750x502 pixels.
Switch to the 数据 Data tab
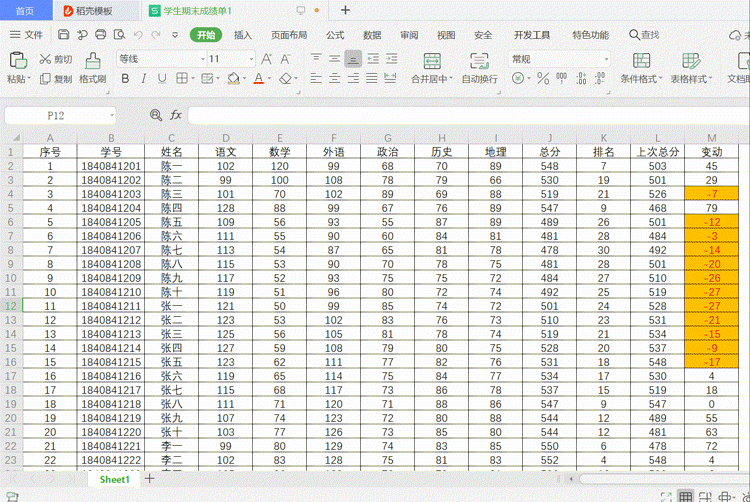(x=372, y=35)
